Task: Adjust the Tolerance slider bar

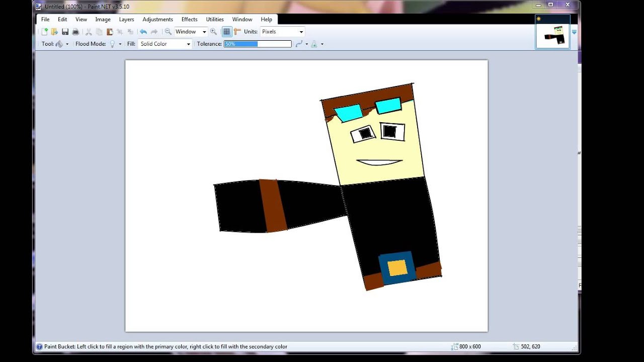Action: pos(258,44)
